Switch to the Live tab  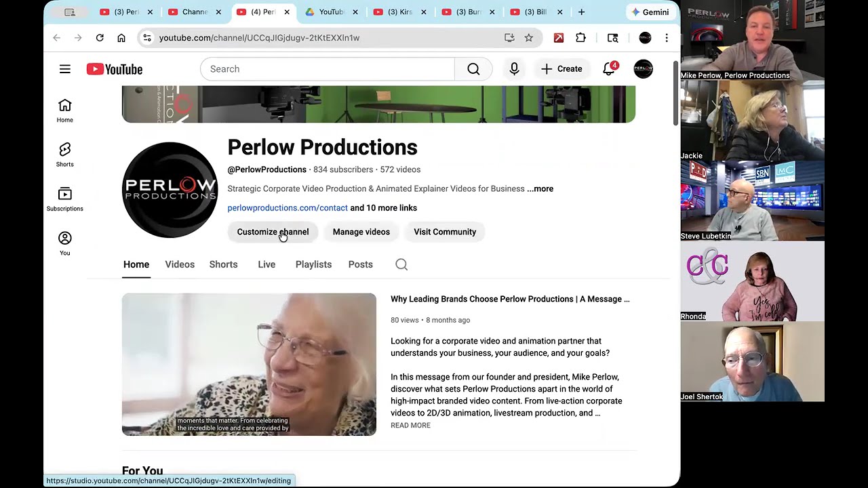pyautogui.click(x=267, y=264)
